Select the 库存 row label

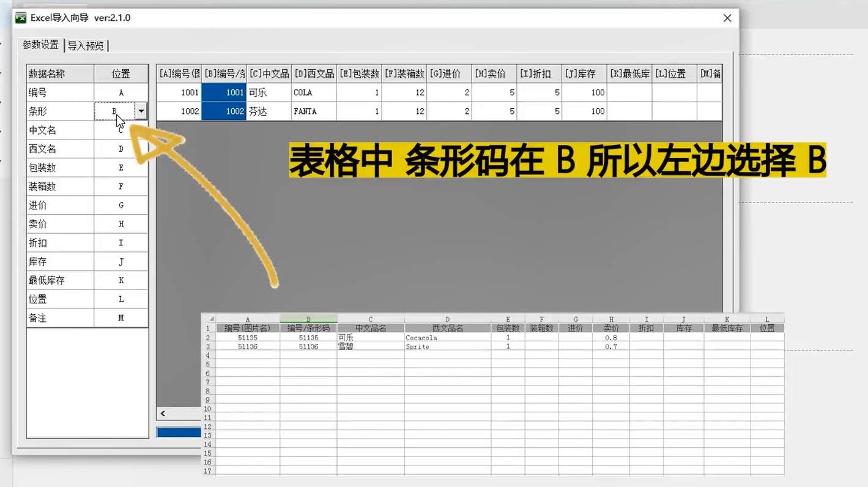61,261
